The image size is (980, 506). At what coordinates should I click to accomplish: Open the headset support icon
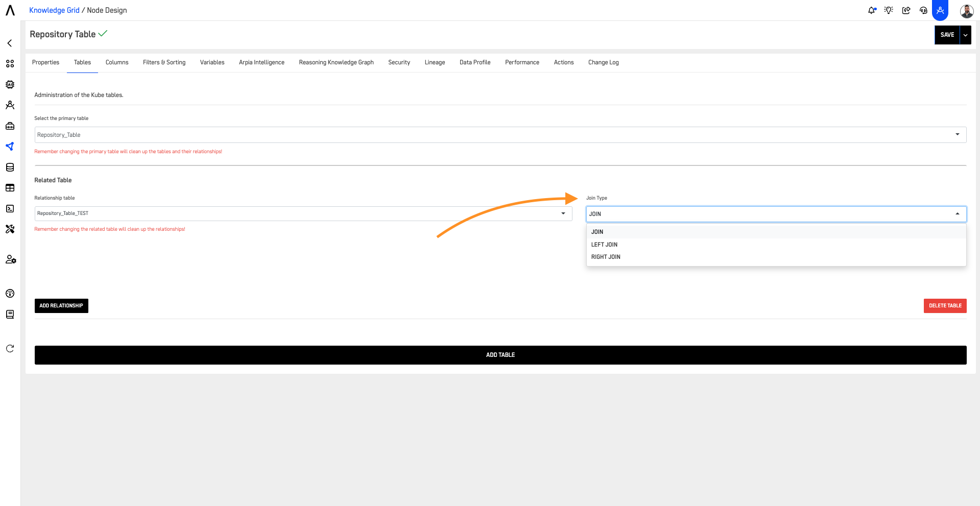[923, 10]
